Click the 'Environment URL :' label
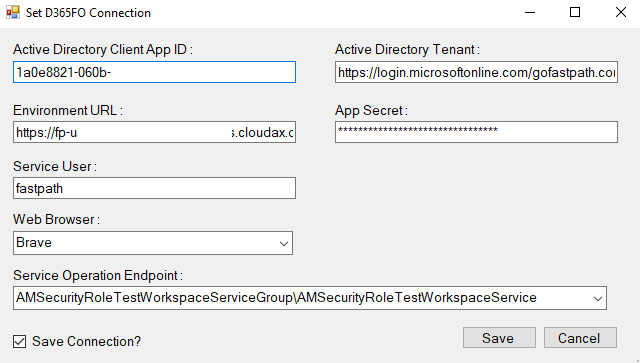Image resolution: width=640 pixels, height=363 pixels. 68,110
